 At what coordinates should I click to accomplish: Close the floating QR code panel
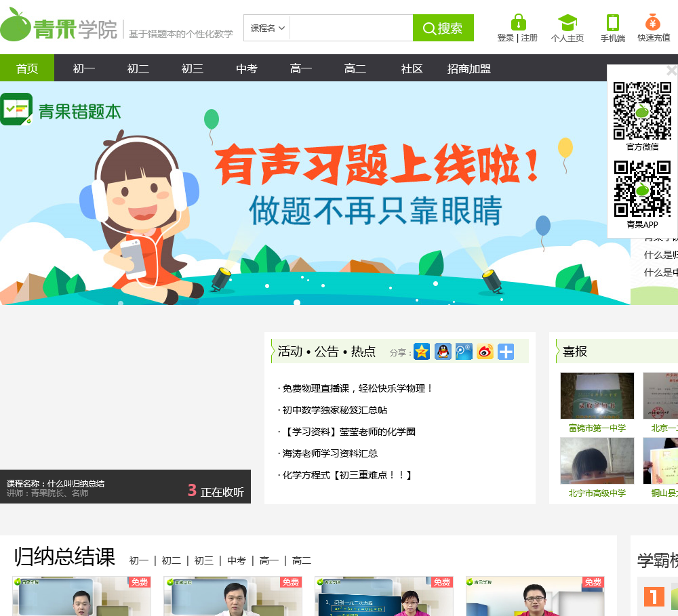[x=671, y=70]
